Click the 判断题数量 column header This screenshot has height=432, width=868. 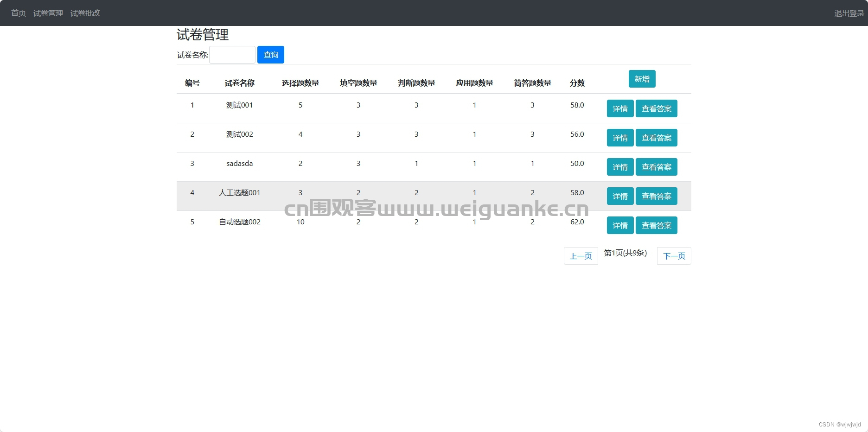click(x=416, y=83)
